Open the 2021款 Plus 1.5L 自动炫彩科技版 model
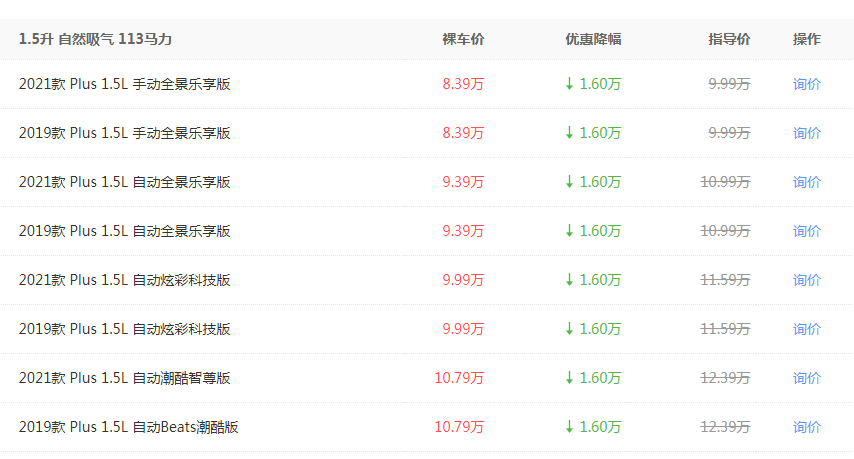The height and width of the screenshot is (459, 854). [125, 280]
